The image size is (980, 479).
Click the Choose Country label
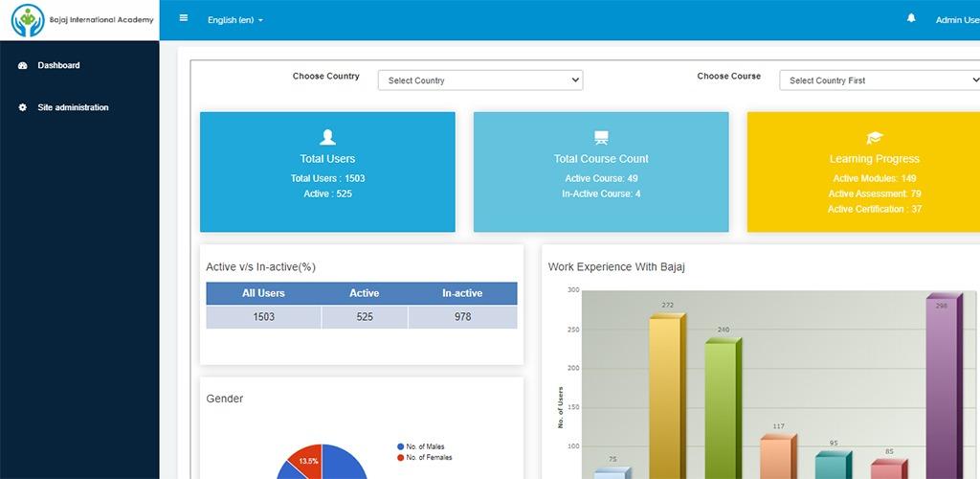tap(326, 77)
